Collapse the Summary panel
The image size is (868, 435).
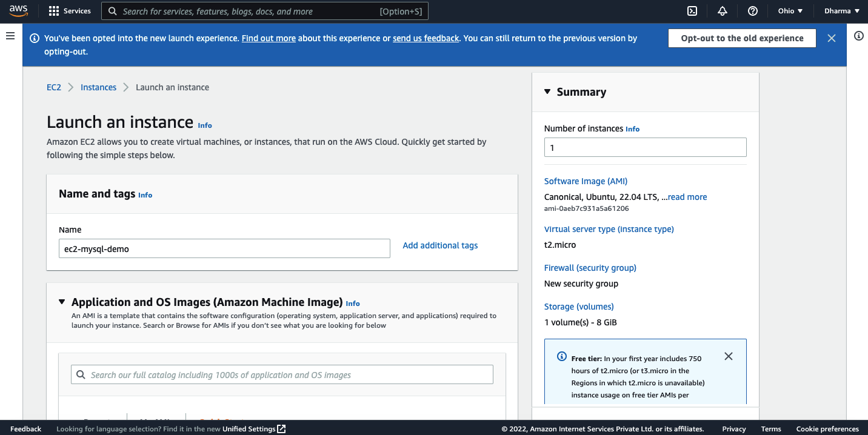pyautogui.click(x=547, y=91)
